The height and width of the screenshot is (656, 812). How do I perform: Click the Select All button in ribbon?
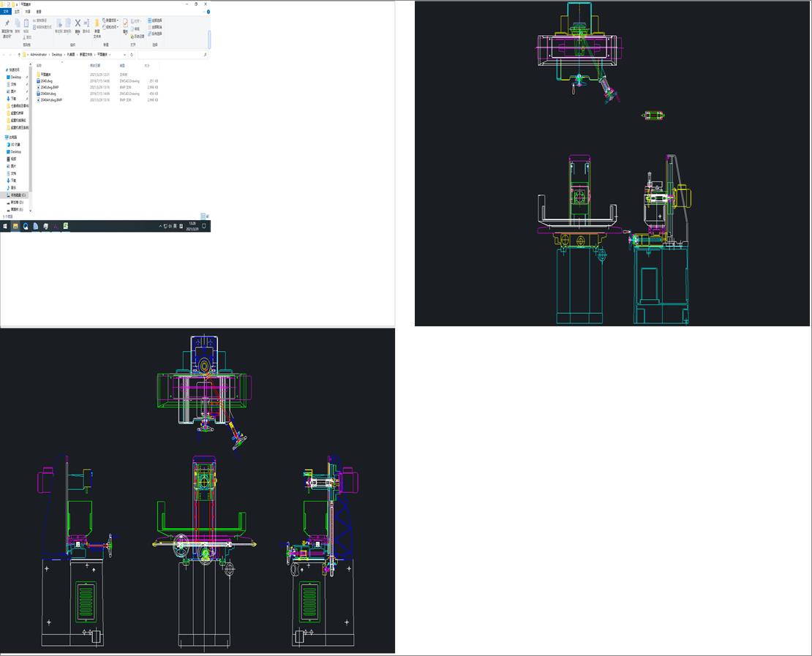click(156, 20)
